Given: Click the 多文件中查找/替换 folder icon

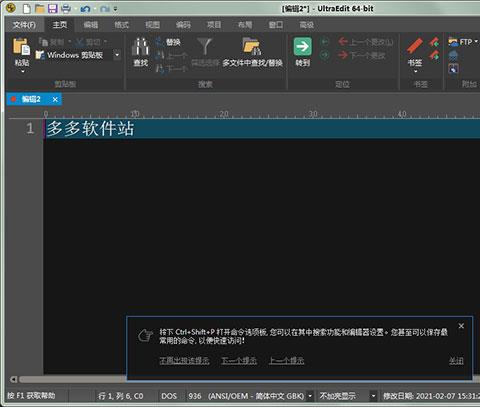Looking at the screenshot, I should pos(252,46).
